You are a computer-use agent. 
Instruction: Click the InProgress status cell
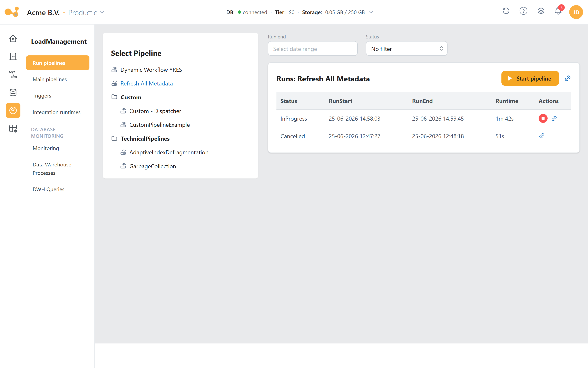click(294, 119)
